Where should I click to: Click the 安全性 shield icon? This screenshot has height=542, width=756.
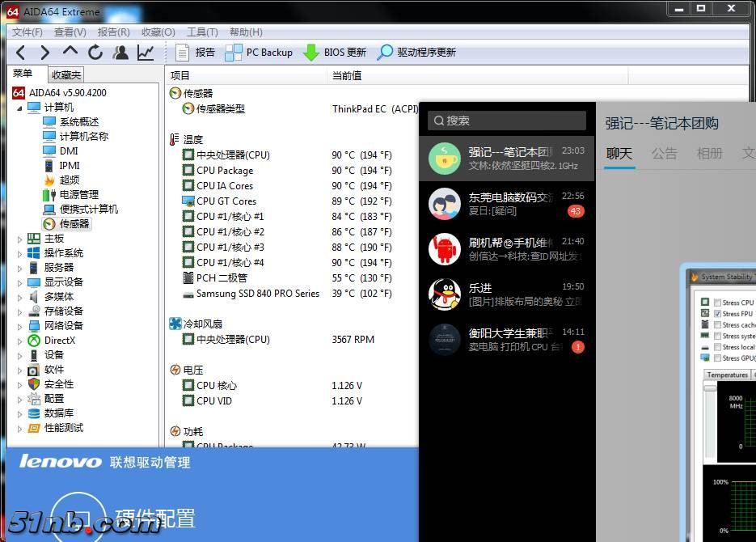34,384
